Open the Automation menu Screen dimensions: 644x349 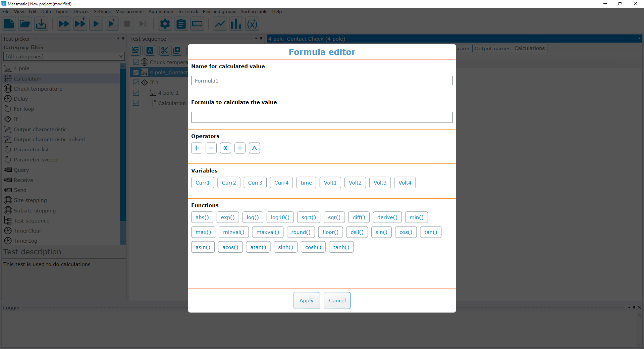tap(161, 11)
